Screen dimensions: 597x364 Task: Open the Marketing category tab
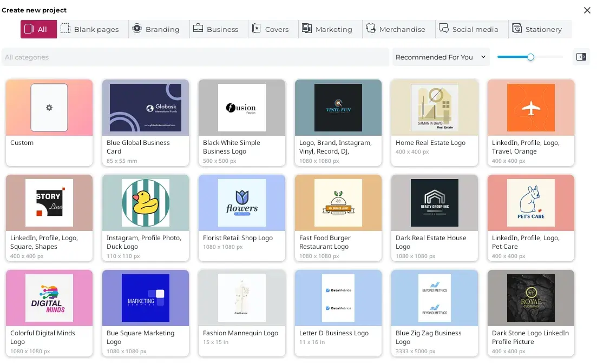[327, 29]
